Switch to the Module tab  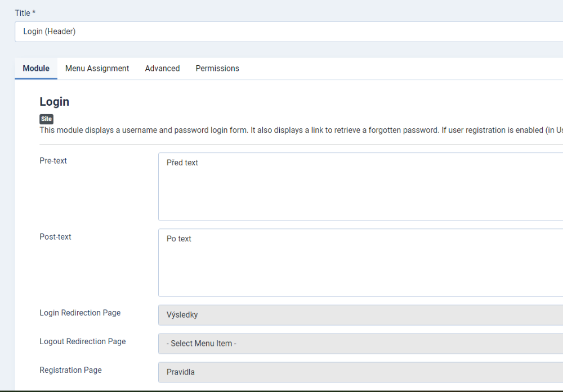click(36, 68)
